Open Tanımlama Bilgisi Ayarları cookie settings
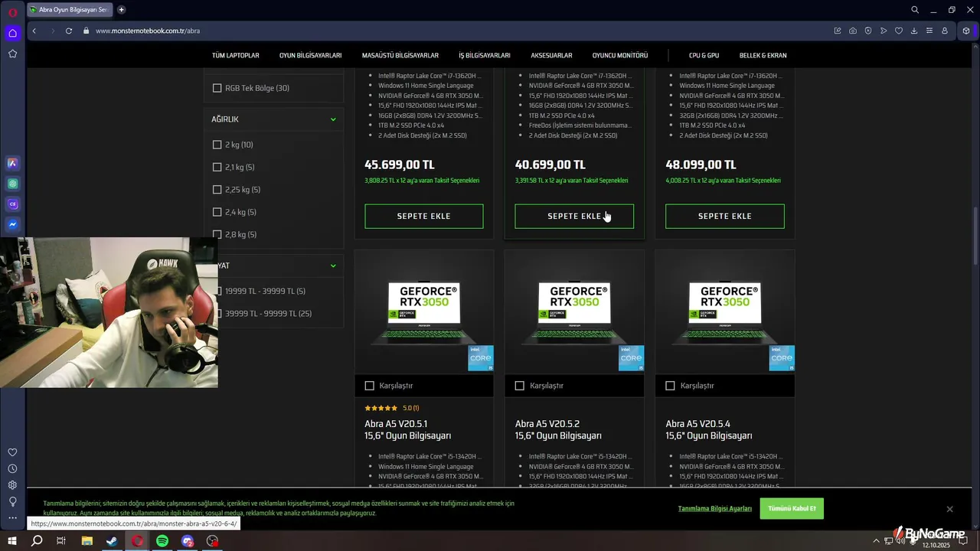The image size is (980, 551). (x=715, y=509)
